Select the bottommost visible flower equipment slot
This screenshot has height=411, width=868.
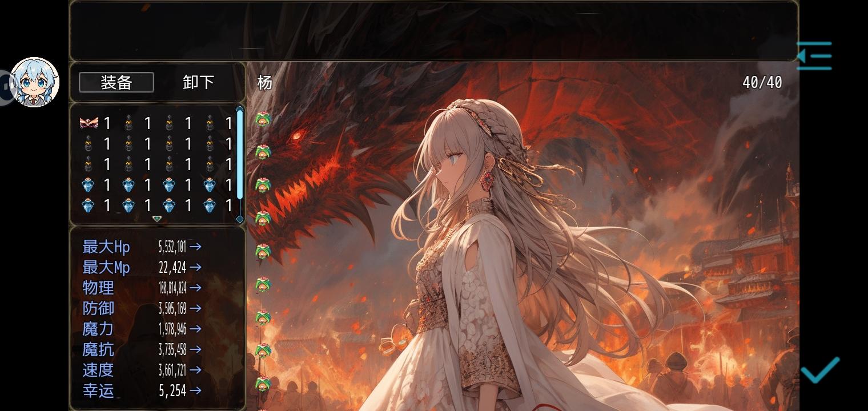click(263, 384)
